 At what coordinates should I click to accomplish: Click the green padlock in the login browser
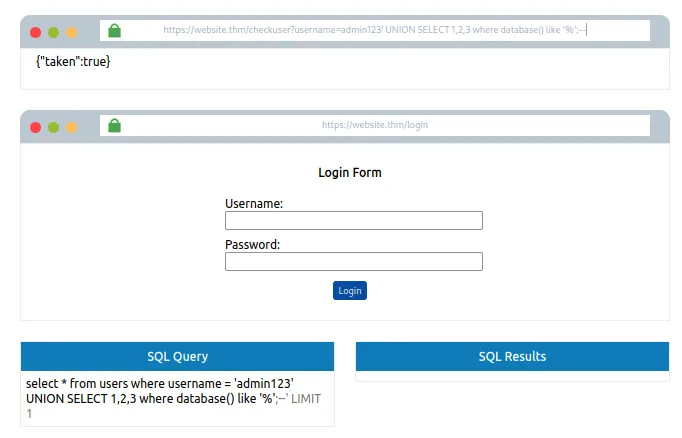[x=114, y=125]
